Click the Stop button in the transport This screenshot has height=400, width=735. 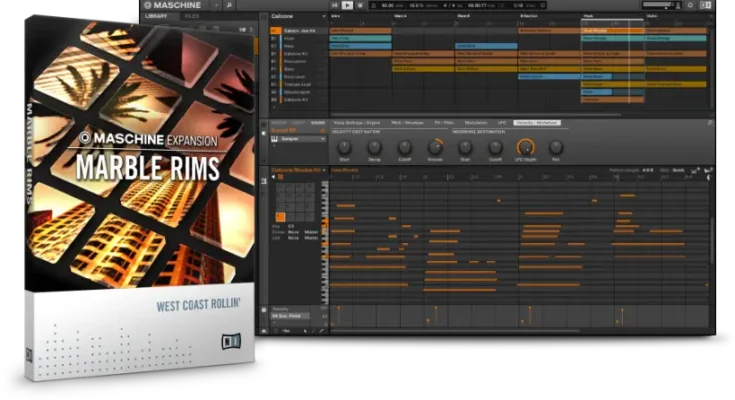[x=361, y=5]
